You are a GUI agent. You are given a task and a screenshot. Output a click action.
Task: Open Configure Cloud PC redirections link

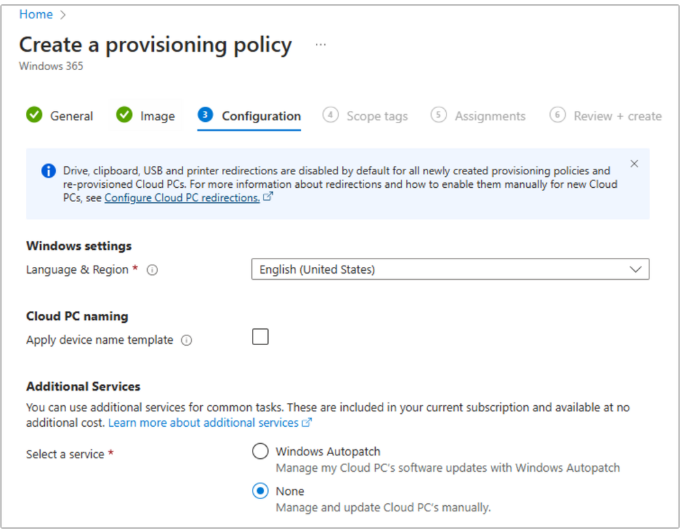182,198
